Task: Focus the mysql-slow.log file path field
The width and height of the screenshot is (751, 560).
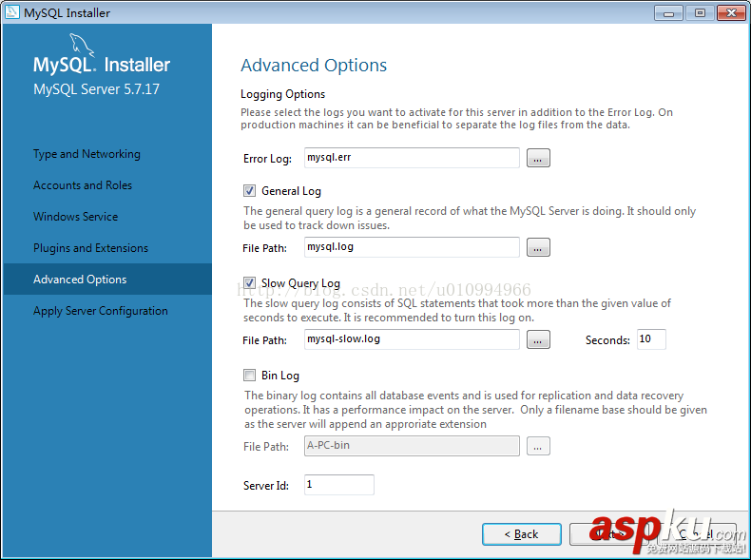Action: coord(412,339)
